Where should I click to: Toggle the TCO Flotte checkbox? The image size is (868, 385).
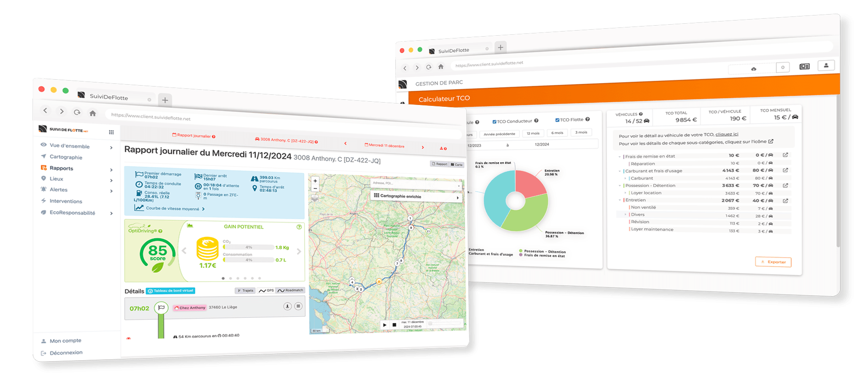coord(557,120)
